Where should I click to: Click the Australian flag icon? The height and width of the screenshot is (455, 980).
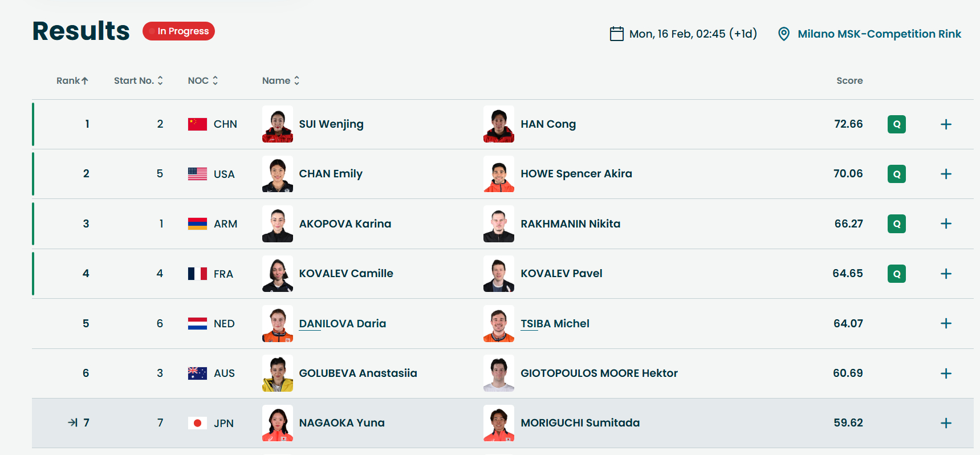point(197,373)
